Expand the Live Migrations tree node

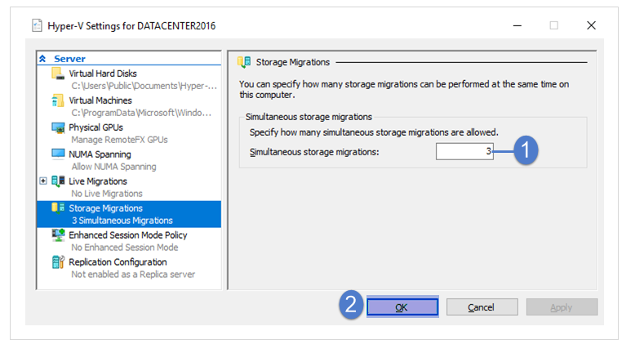(x=43, y=181)
